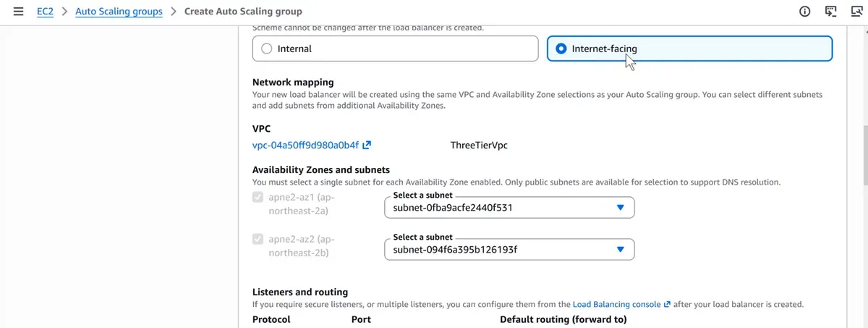Click the Port column label
Image resolution: width=868 pixels, height=328 pixels.
click(x=361, y=319)
